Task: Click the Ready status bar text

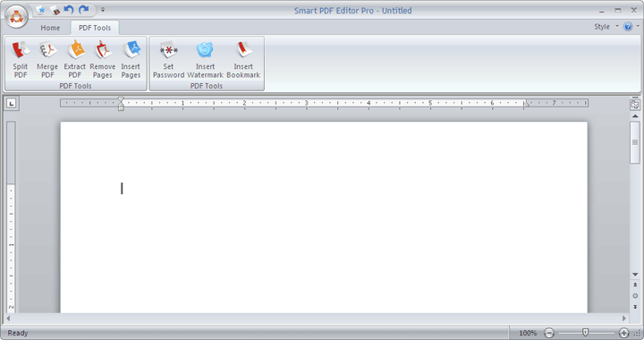Action: 18,333
